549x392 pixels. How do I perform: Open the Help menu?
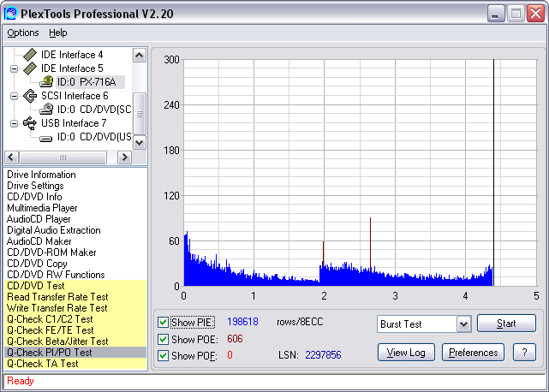pyautogui.click(x=57, y=33)
